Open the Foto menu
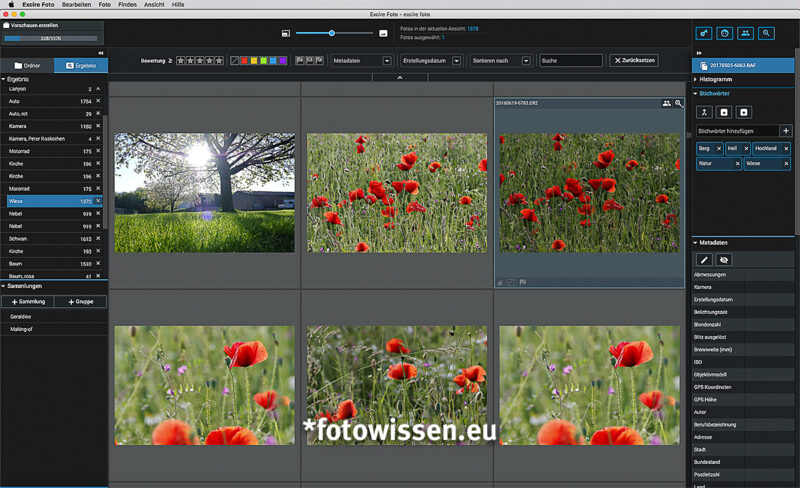The width and height of the screenshot is (800, 488). pyautogui.click(x=105, y=5)
